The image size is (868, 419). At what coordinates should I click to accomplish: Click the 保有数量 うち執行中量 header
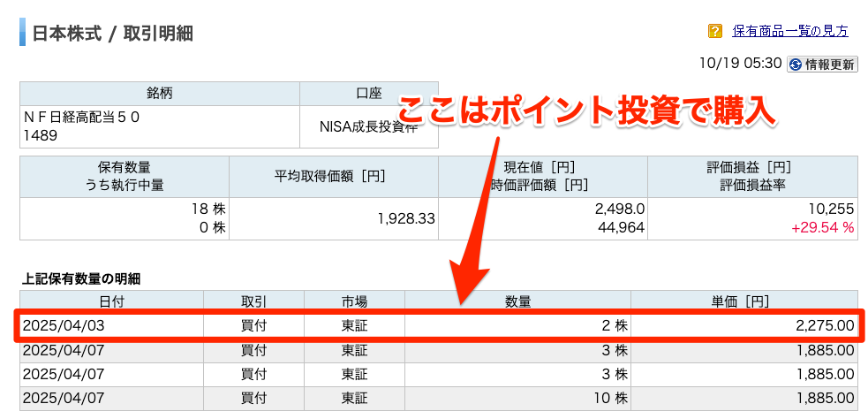pos(125,176)
